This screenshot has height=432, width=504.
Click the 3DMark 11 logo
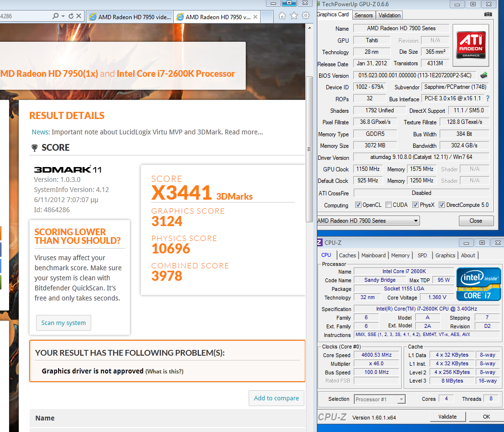(x=68, y=169)
